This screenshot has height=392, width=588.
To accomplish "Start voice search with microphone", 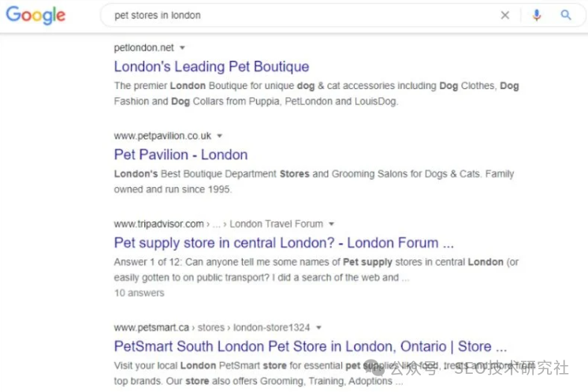I will click(537, 15).
